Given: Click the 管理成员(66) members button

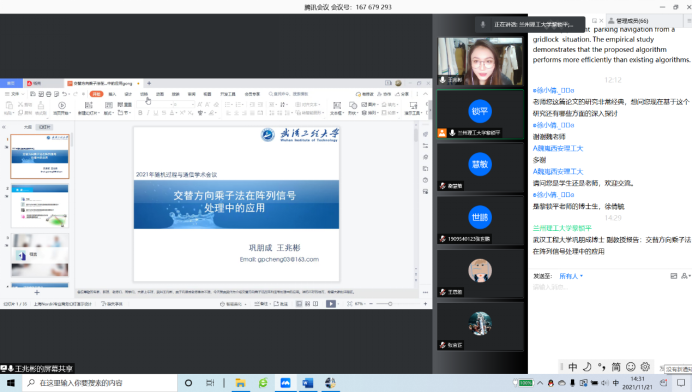Looking at the screenshot, I should [x=629, y=21].
